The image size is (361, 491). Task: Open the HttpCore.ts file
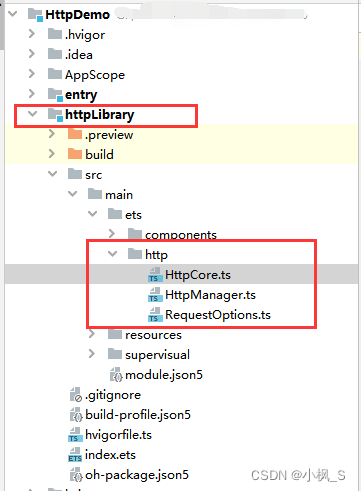[x=198, y=275]
